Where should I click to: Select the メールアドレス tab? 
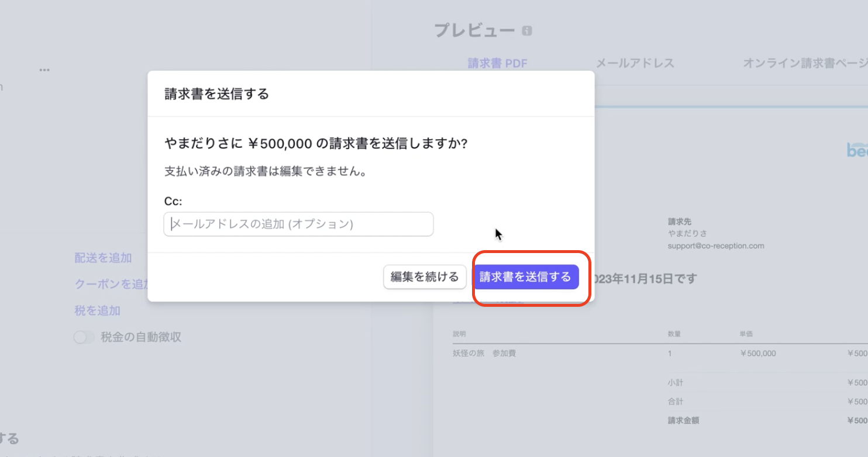[x=635, y=63]
